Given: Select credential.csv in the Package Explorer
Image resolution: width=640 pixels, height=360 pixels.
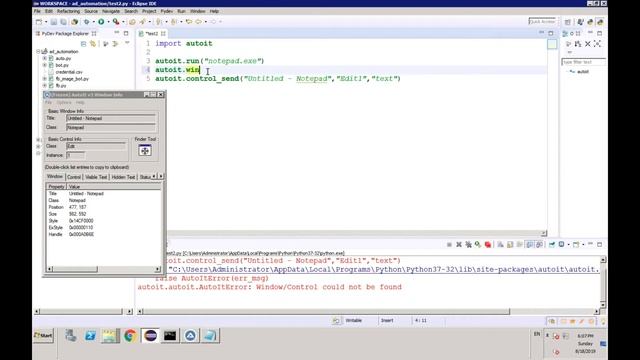Looking at the screenshot, I should point(69,72).
